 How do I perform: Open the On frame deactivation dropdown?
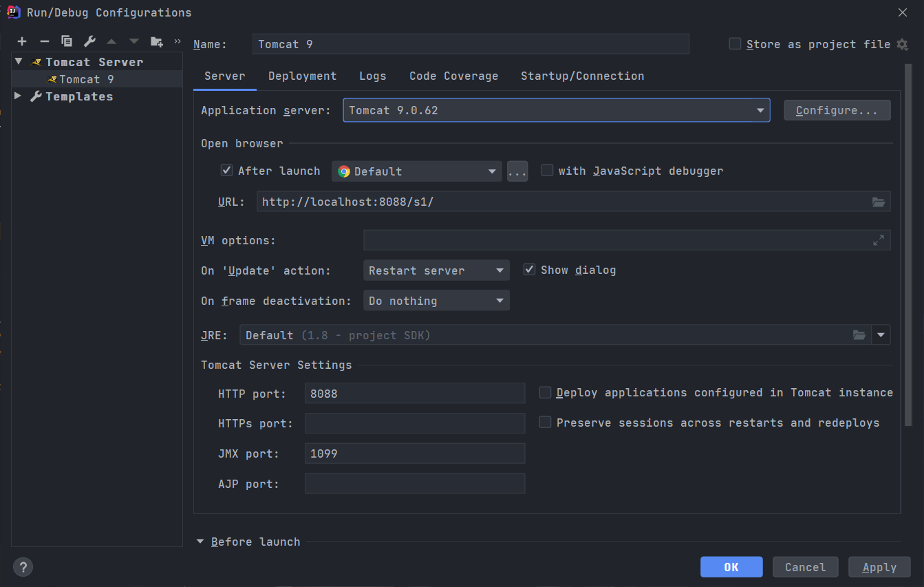pyautogui.click(x=436, y=301)
